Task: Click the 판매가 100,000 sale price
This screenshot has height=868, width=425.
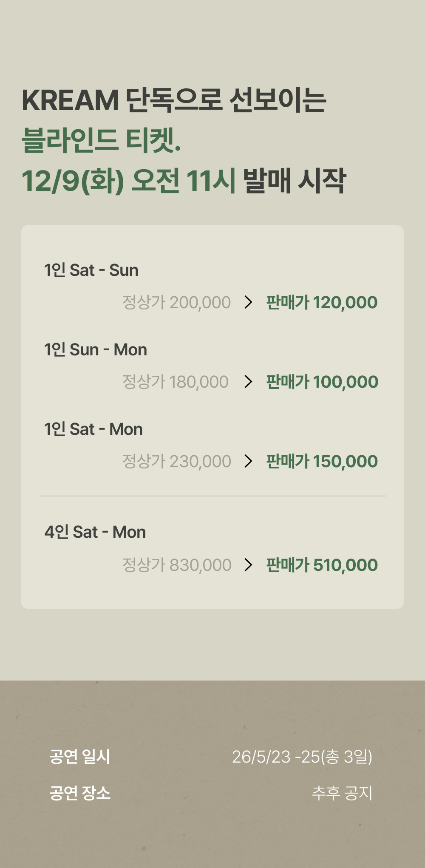Action: pos(322,382)
